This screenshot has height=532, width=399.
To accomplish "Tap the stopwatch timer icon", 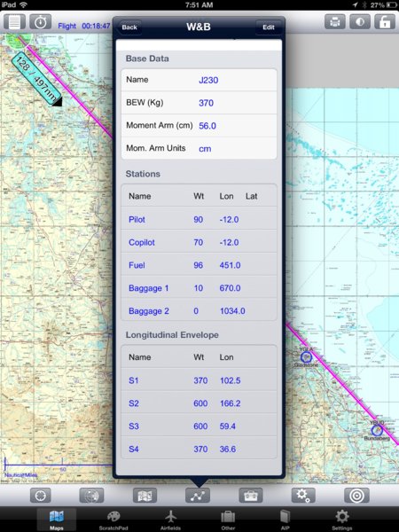I will pos(41,22).
